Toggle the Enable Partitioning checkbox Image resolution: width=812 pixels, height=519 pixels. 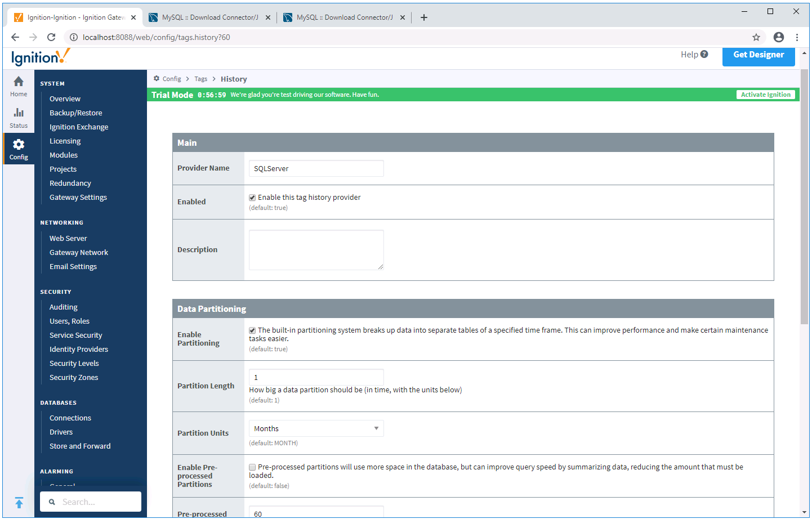tap(252, 330)
